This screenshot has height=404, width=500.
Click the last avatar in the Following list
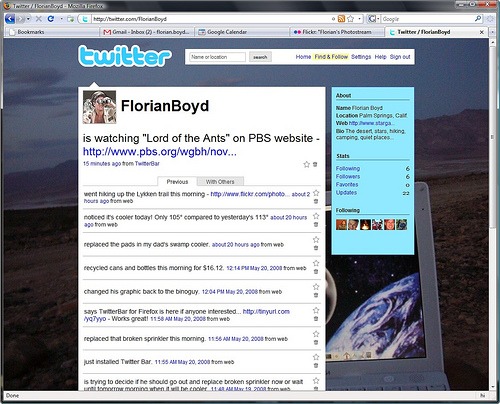click(401, 224)
